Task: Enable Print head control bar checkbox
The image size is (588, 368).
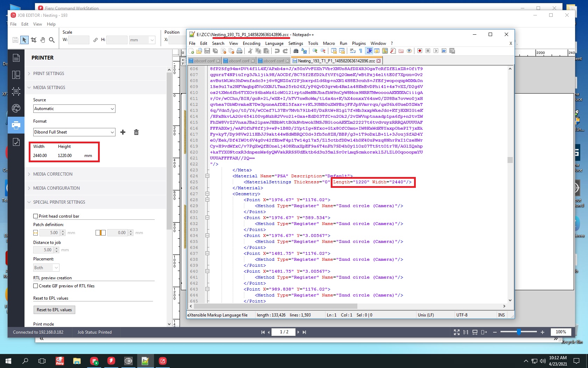Action: (x=36, y=216)
